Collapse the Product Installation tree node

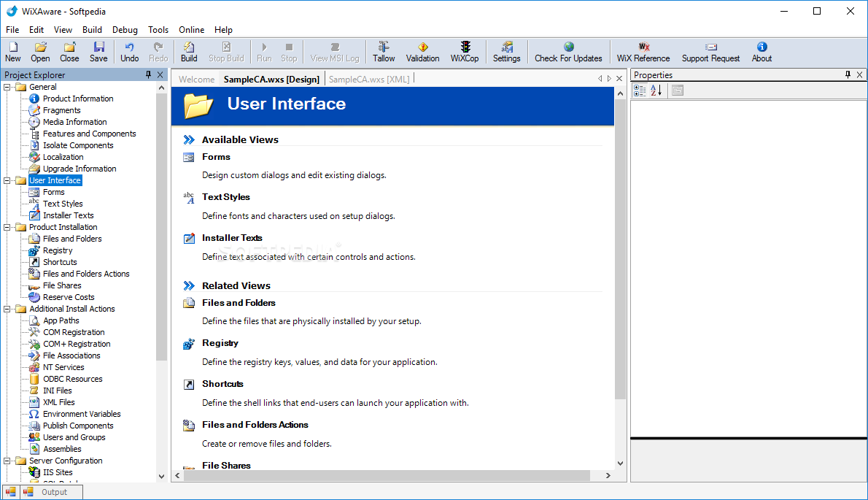(7, 227)
